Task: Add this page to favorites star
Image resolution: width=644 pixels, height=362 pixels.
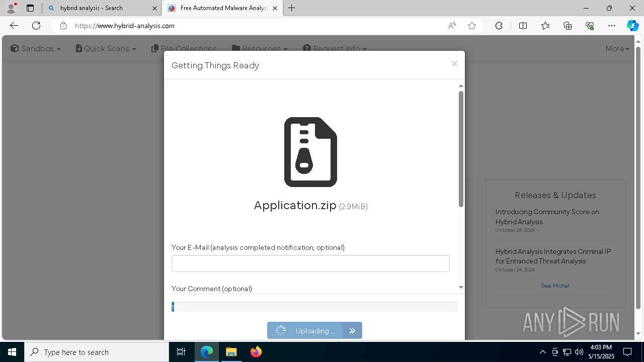Action: point(472,26)
